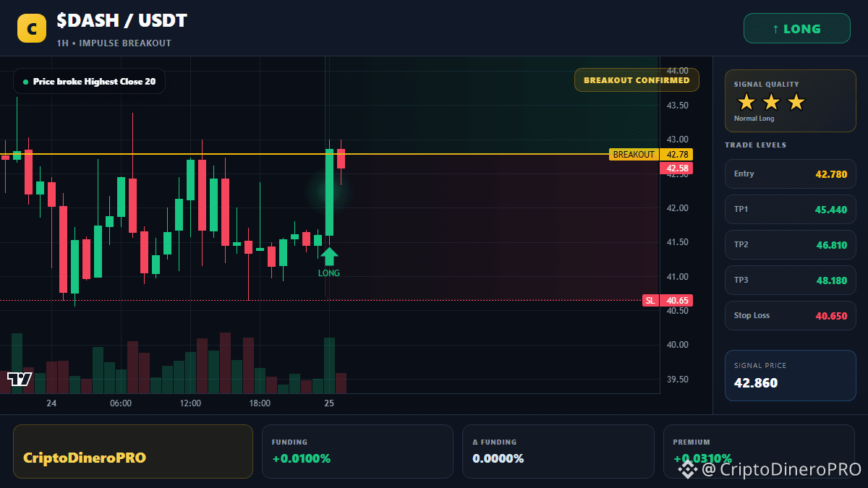Image resolution: width=868 pixels, height=488 pixels.
Task: Click the latest red candle at 42.58
Action: click(341, 158)
